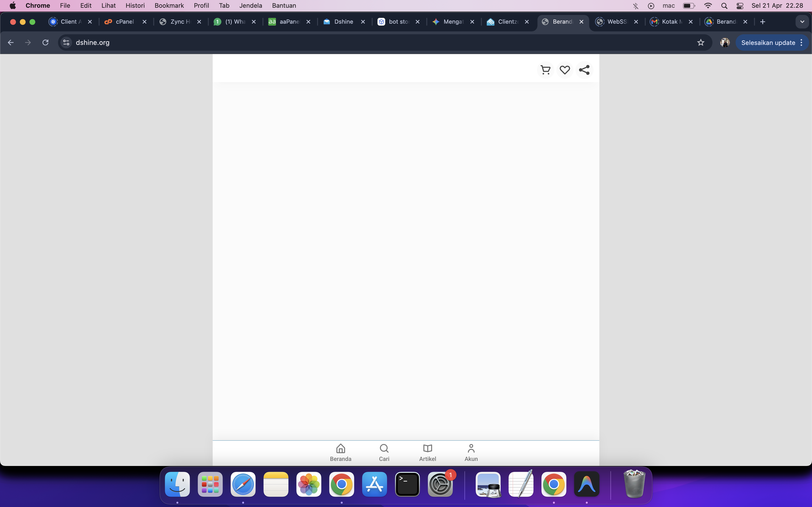
Task: Reload the dshine.org page
Action: pos(45,42)
